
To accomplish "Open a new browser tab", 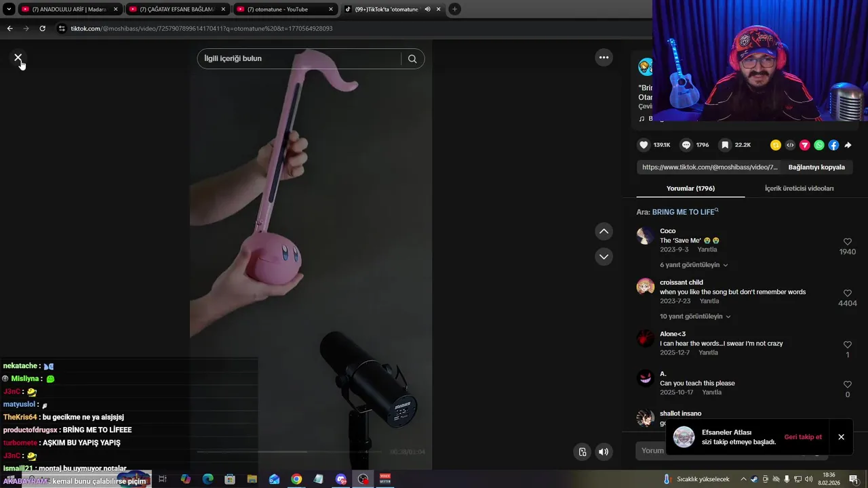I will (454, 9).
